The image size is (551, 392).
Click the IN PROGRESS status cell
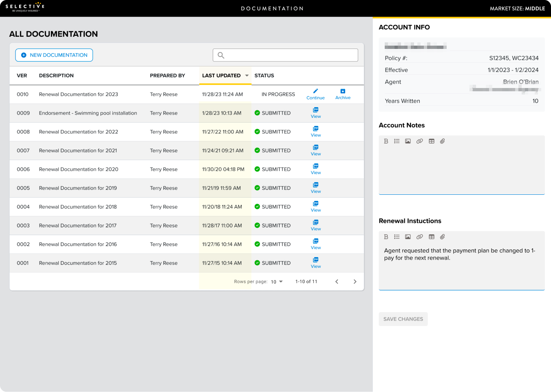278,94
